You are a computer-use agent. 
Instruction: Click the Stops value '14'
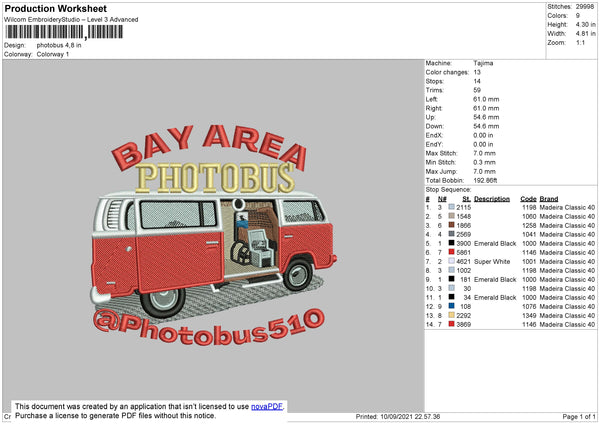point(477,81)
